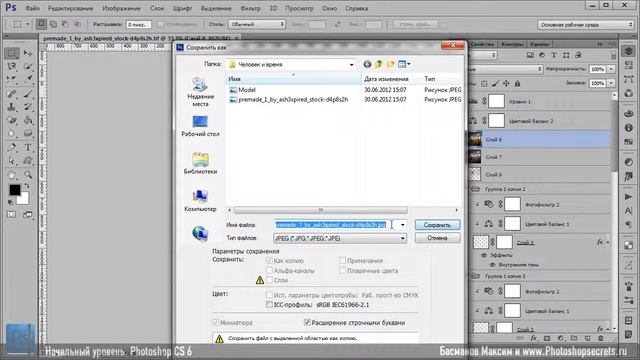Open the Файл menu

tap(32, 8)
